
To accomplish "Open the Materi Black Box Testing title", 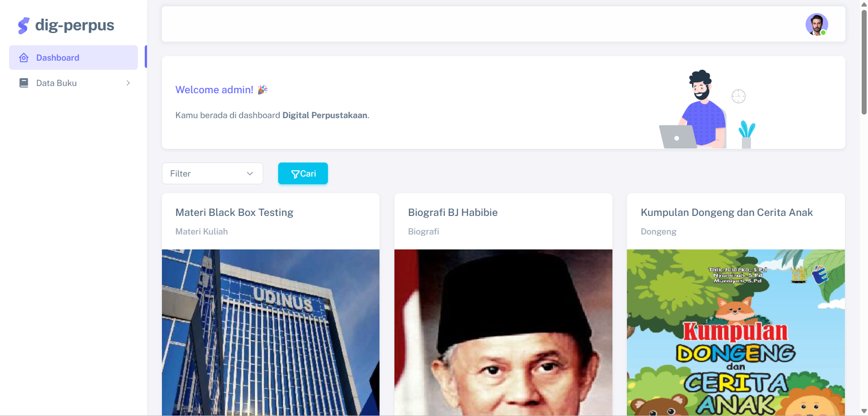I will (x=234, y=212).
